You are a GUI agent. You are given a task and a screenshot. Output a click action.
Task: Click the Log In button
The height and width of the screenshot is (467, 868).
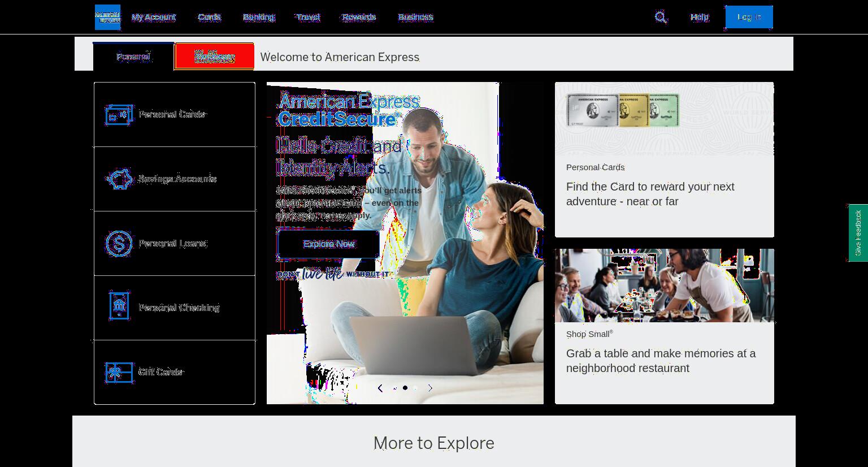point(749,17)
